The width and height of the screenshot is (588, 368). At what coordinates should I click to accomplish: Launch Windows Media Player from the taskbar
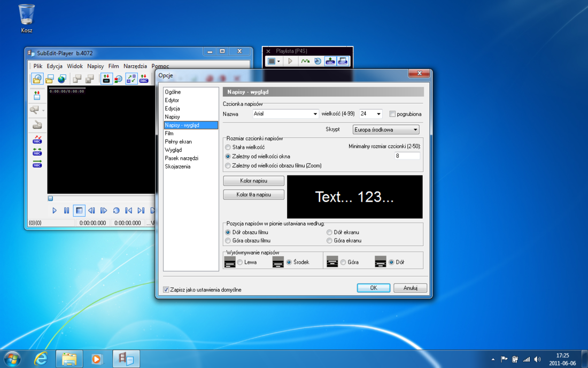(97, 359)
